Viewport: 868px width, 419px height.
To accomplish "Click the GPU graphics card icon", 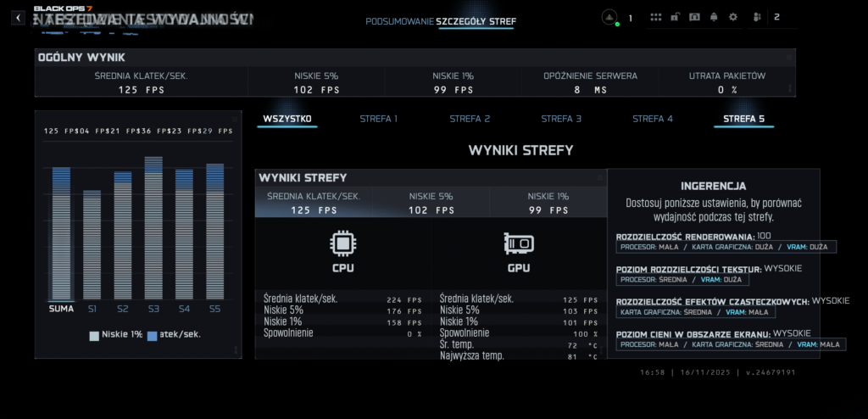I will click(519, 244).
